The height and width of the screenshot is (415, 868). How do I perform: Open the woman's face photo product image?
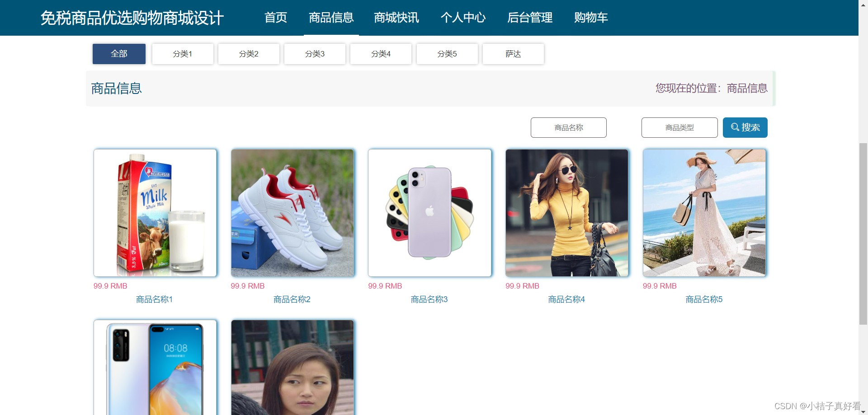pos(292,367)
